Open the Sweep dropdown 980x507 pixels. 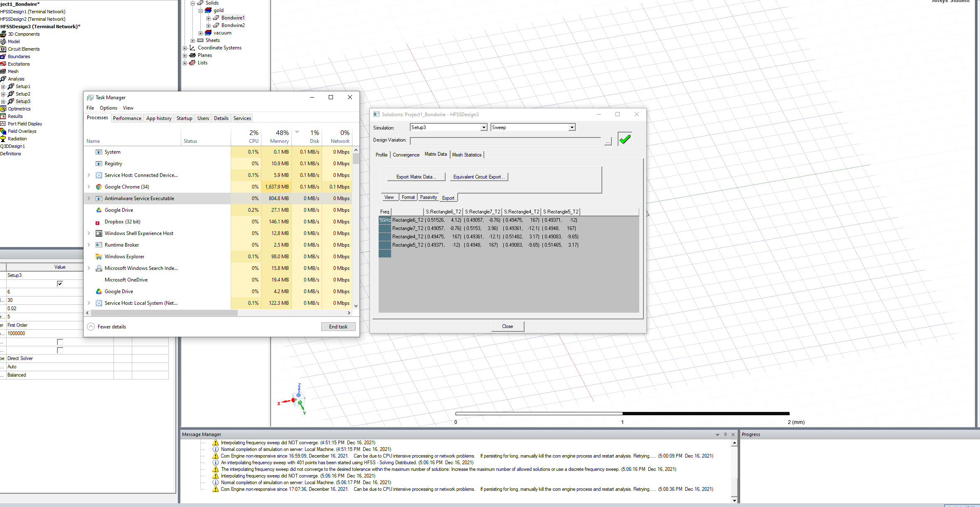coord(572,127)
